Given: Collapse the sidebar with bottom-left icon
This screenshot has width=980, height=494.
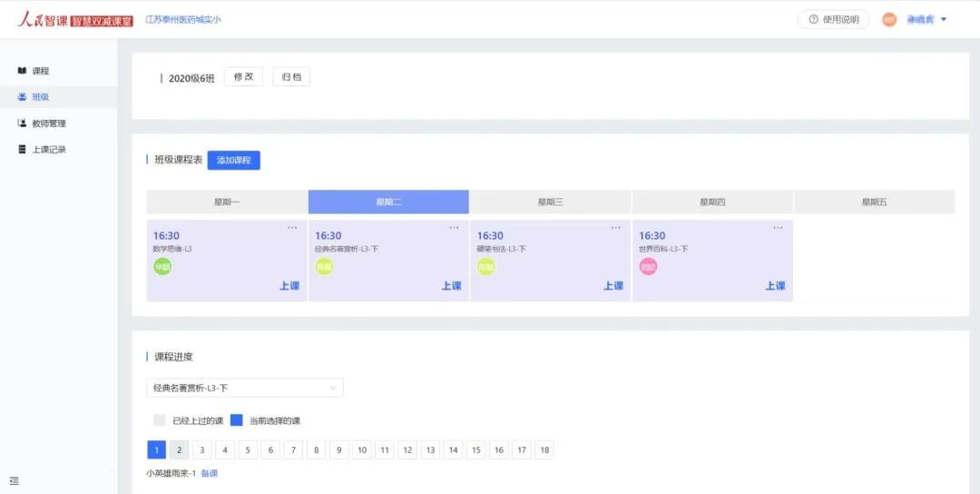Looking at the screenshot, I should click(x=14, y=481).
